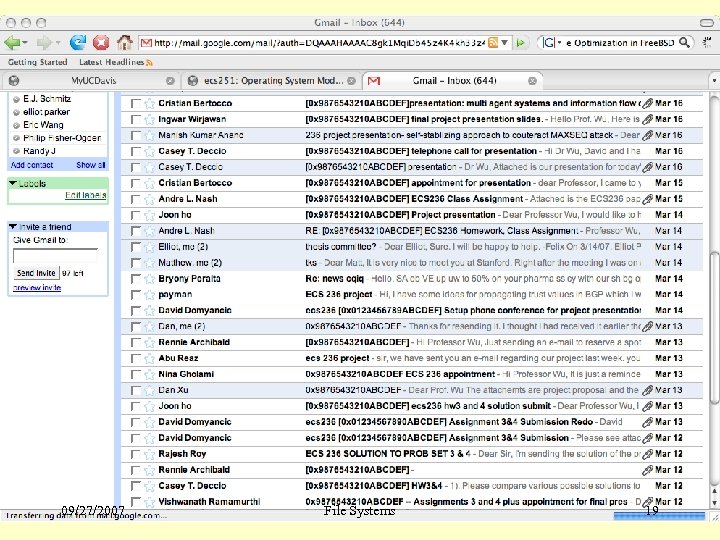Click the scrollbar down arrow

tap(714, 502)
